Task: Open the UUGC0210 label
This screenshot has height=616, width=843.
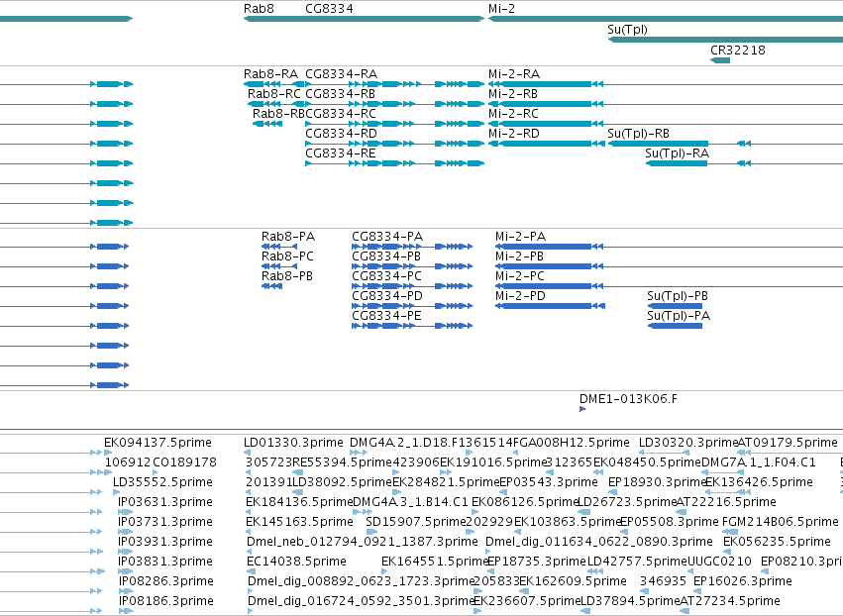Action: click(x=719, y=563)
